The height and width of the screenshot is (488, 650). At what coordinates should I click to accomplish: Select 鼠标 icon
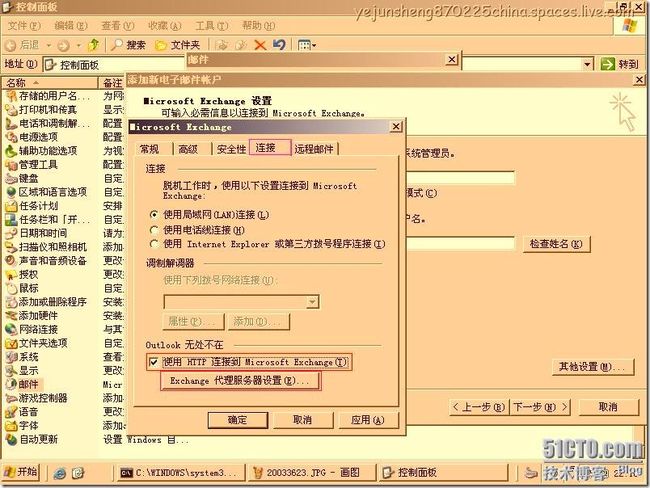[11, 288]
